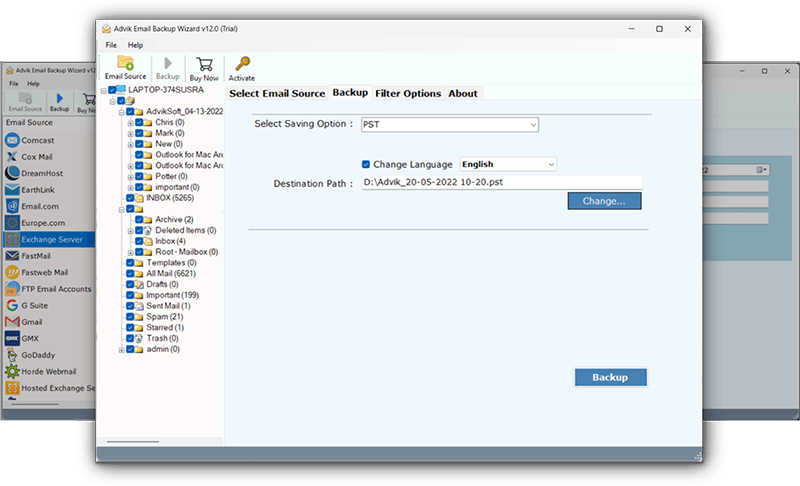Open Help menu in background window
Image resolution: width=800 pixels, height=486 pixels.
(x=33, y=84)
